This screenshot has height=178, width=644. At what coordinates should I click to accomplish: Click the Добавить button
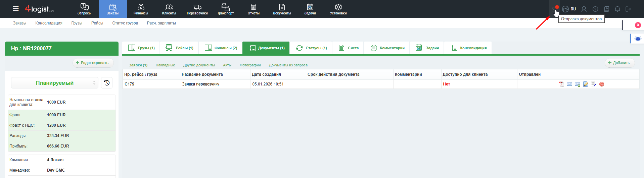click(x=619, y=63)
